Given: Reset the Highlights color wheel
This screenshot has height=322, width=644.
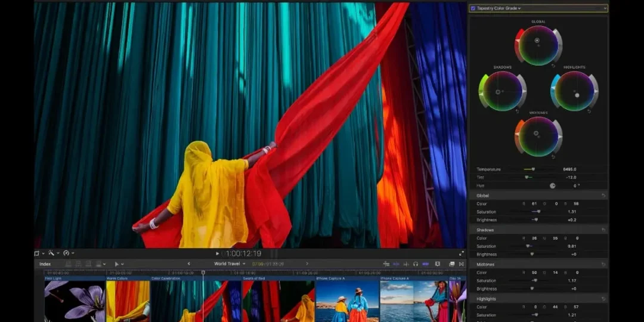Looking at the screenshot, I should click(589, 112).
